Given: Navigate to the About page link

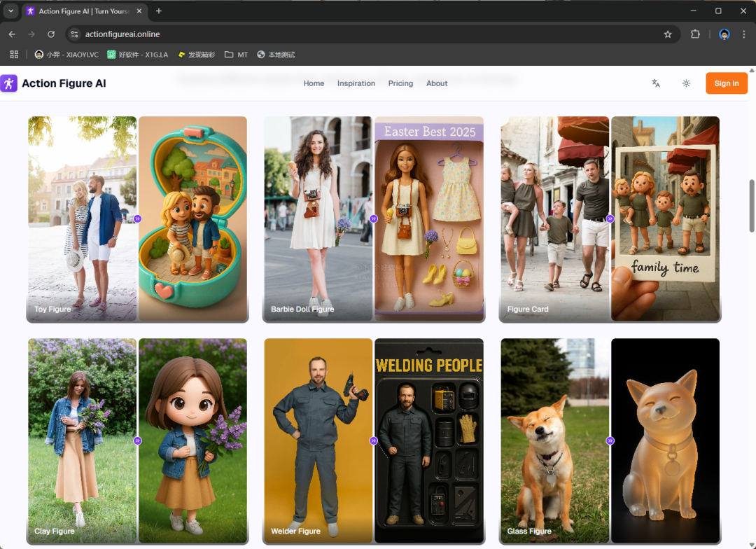Looking at the screenshot, I should click(x=437, y=83).
